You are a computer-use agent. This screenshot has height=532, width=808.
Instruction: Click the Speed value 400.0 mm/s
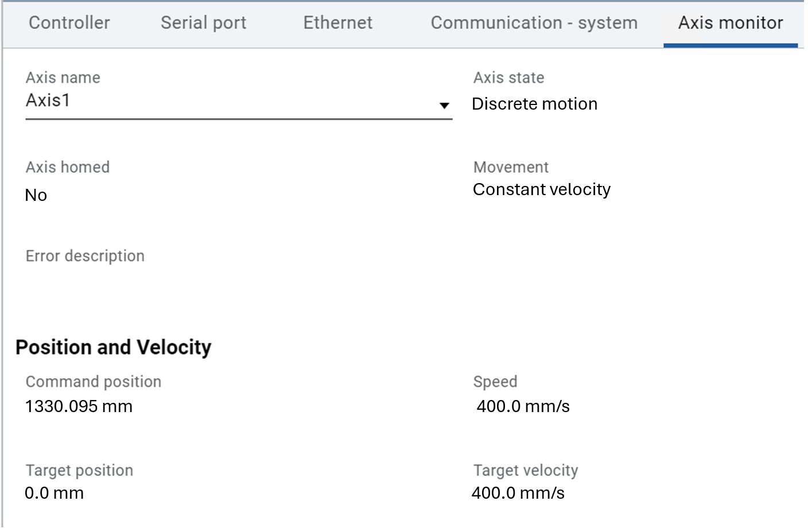click(523, 406)
